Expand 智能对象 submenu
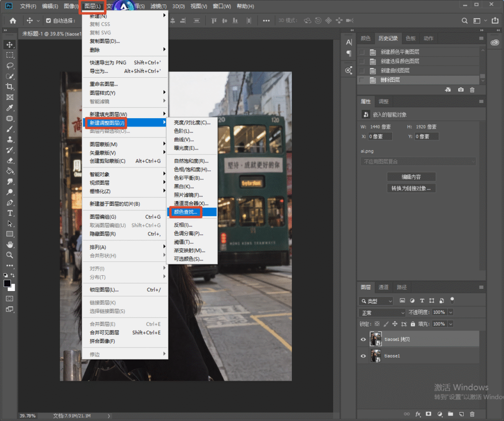Image resolution: width=504 pixels, height=421 pixels. 125,174
